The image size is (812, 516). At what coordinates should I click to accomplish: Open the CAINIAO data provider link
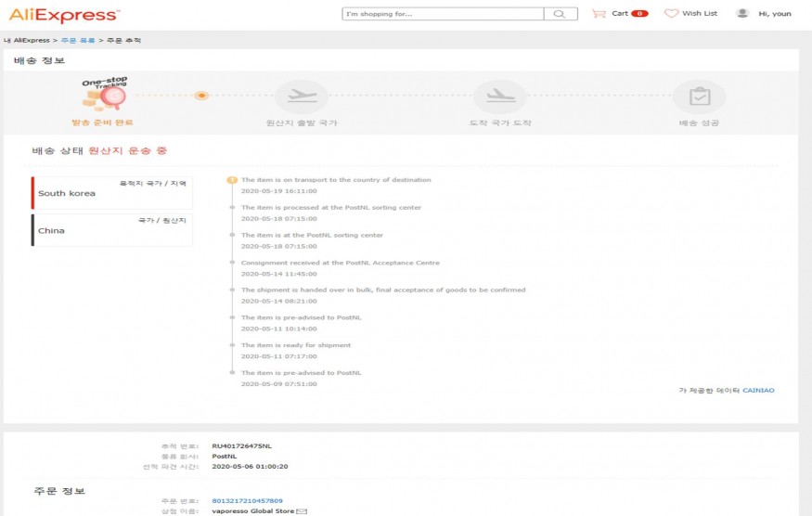click(x=757, y=391)
